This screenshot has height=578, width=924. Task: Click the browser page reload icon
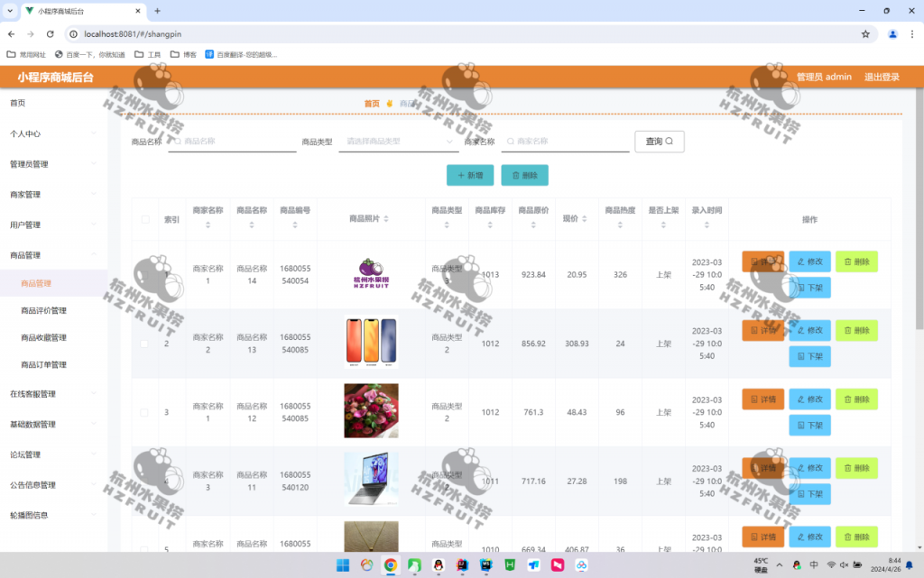50,32
